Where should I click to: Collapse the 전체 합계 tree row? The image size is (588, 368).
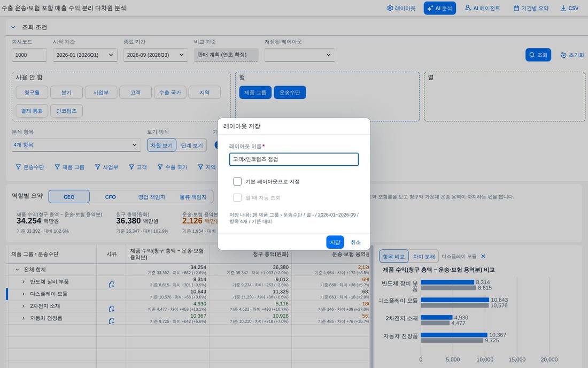(x=17, y=270)
